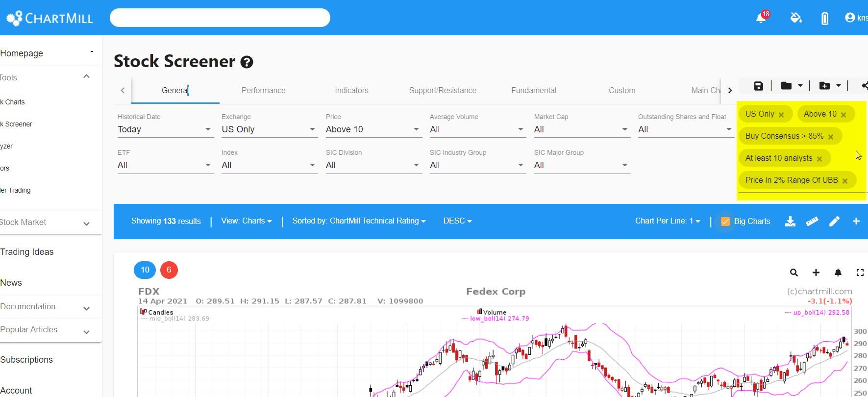Screen dimensions: 868x397
Task: Open the Exchange dropdown
Action: tap(269, 129)
